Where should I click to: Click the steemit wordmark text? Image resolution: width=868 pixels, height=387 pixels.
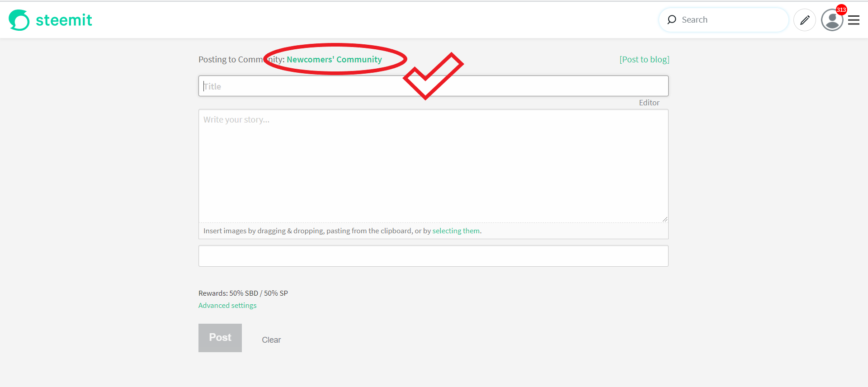coord(64,20)
